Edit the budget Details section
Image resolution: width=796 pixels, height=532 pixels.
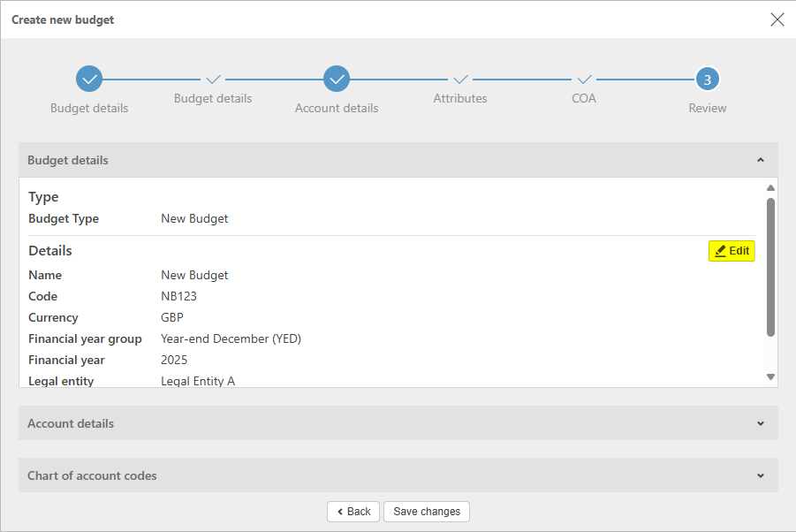point(732,251)
